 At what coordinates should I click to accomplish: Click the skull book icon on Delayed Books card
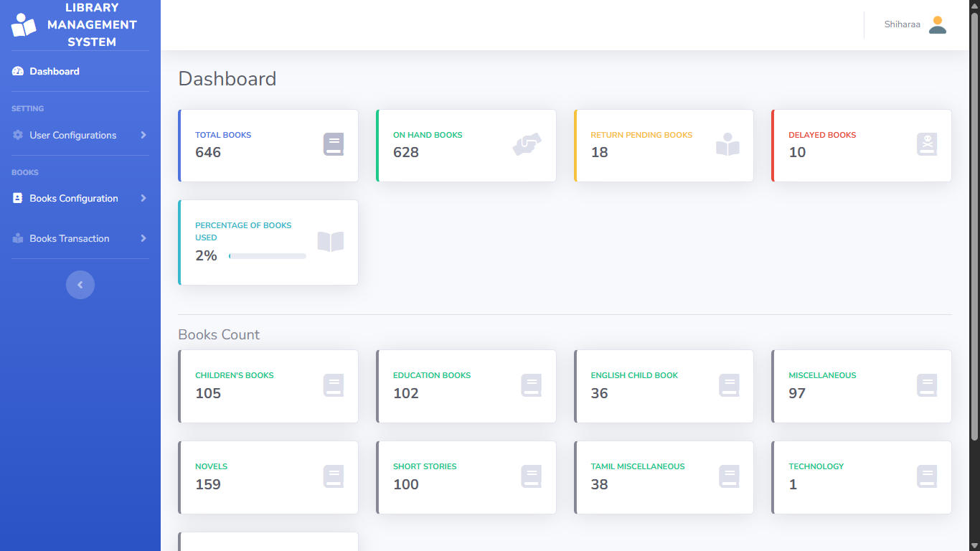[926, 144]
